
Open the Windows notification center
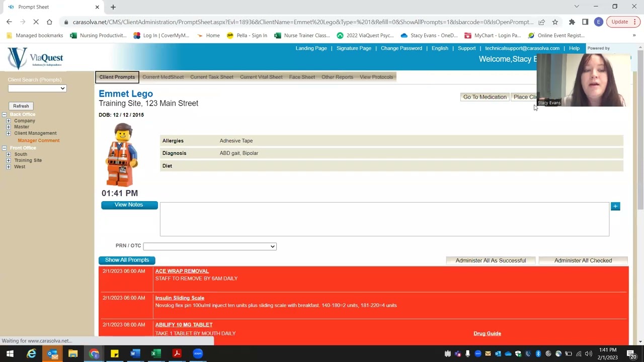pos(631,354)
